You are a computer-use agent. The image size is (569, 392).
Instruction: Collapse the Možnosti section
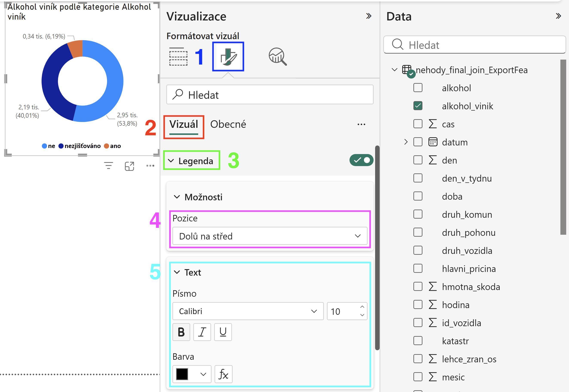(177, 197)
